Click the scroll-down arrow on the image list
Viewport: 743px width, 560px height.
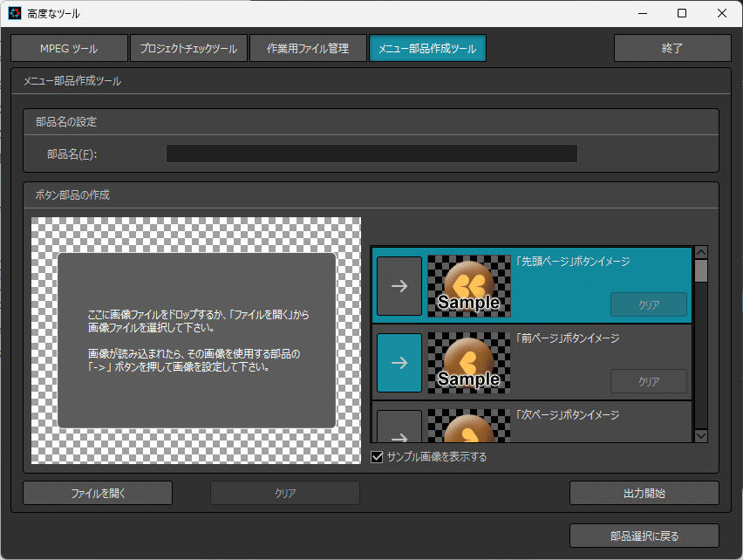700,435
